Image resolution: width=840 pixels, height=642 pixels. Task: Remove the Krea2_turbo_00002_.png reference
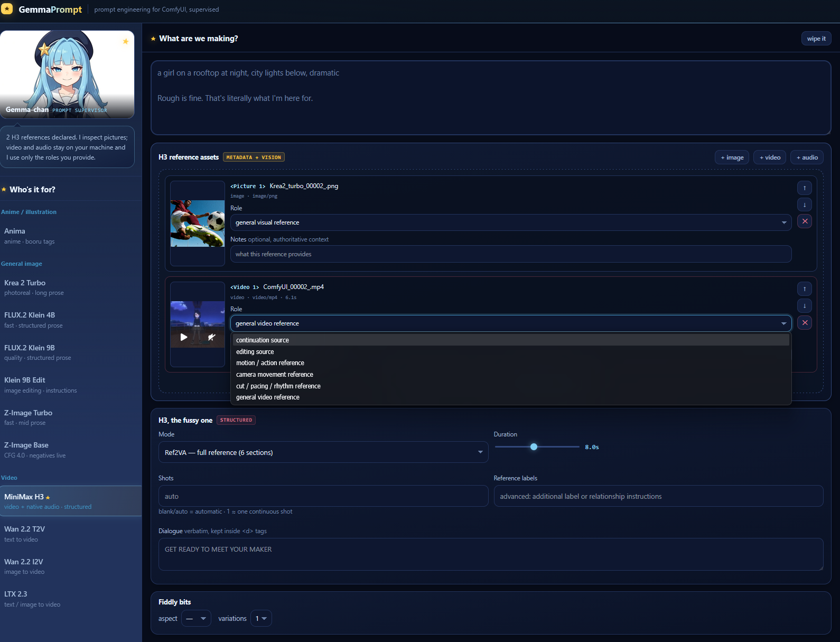805,221
